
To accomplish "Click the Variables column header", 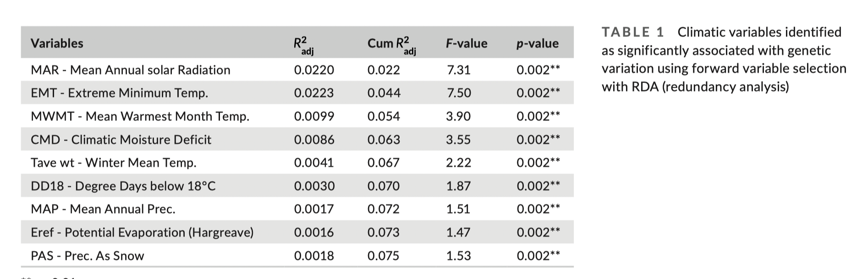I will click(x=57, y=44).
